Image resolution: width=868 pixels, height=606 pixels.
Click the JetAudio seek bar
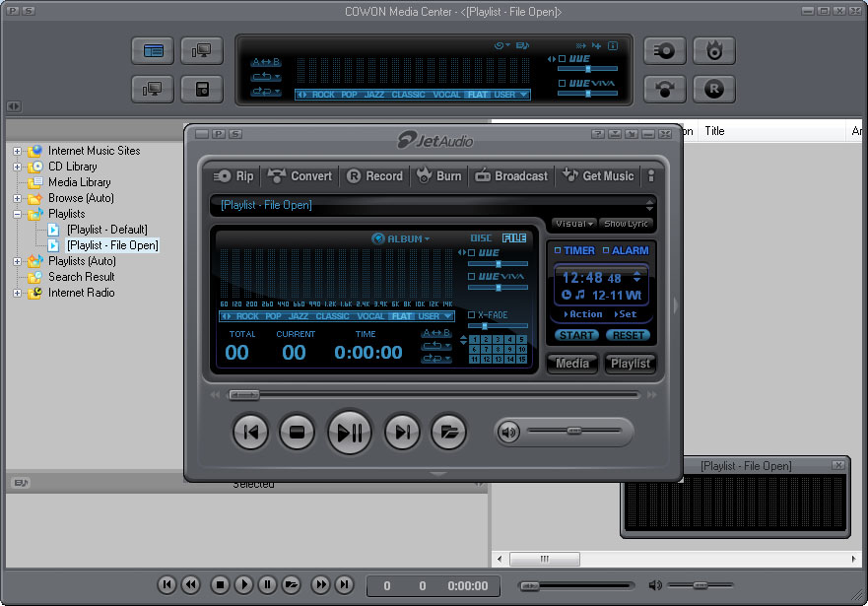coord(434,394)
